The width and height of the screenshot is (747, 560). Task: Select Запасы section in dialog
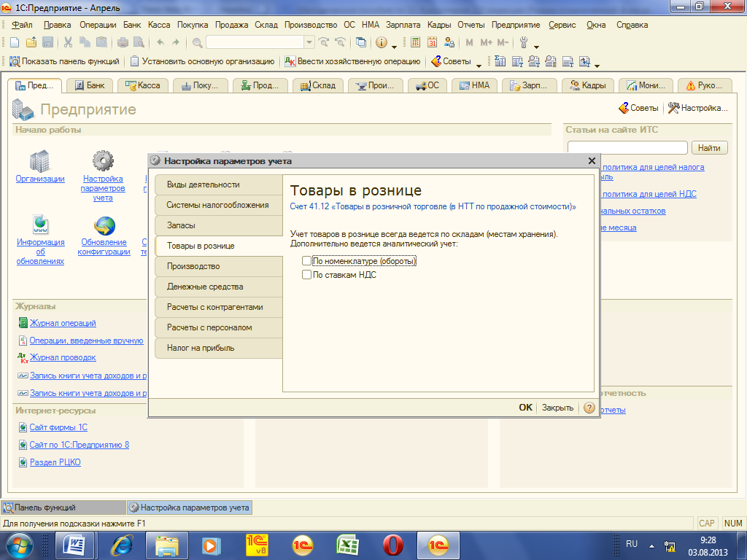click(x=219, y=225)
